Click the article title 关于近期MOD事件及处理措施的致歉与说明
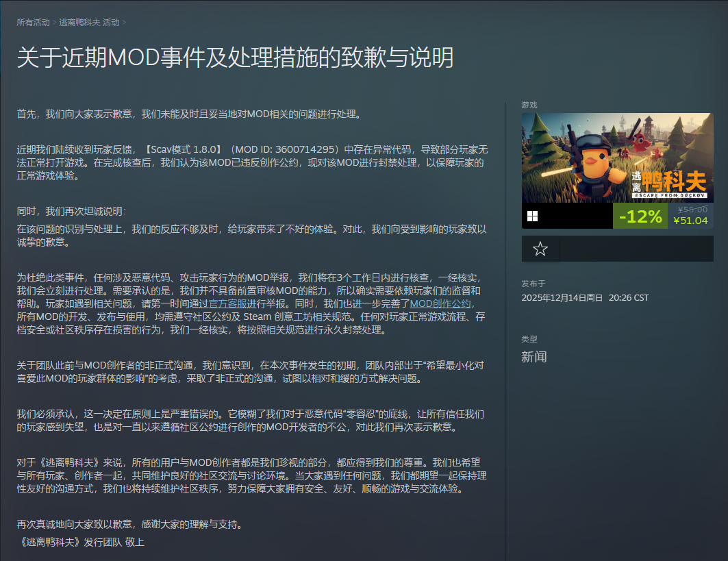Screen dimensions: 728x561 (236, 58)
